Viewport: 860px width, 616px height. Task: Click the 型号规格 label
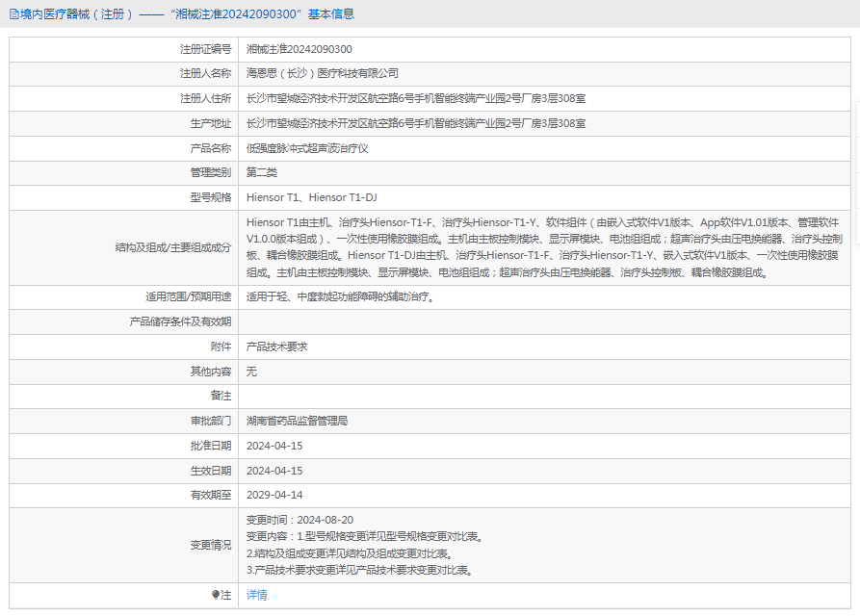click(x=211, y=197)
